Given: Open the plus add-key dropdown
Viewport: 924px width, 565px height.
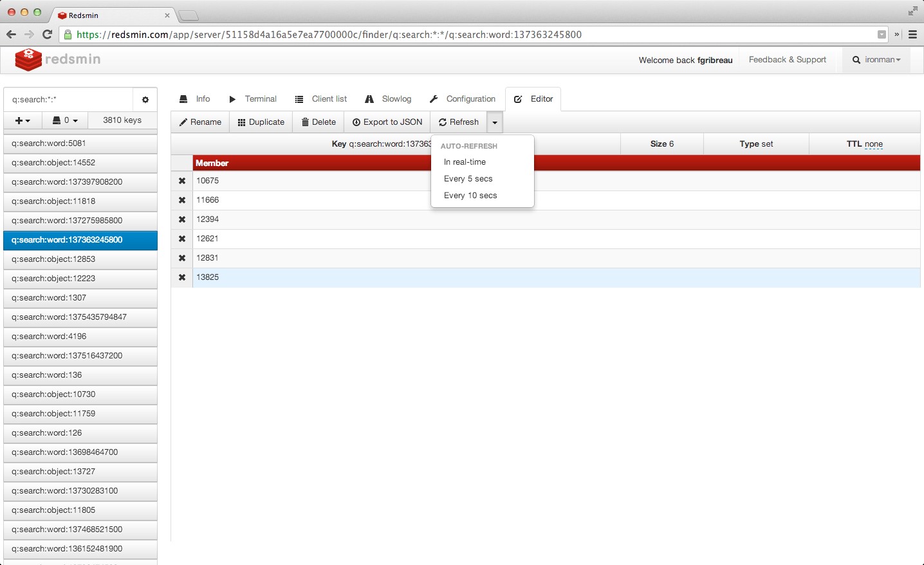Looking at the screenshot, I should [23, 120].
